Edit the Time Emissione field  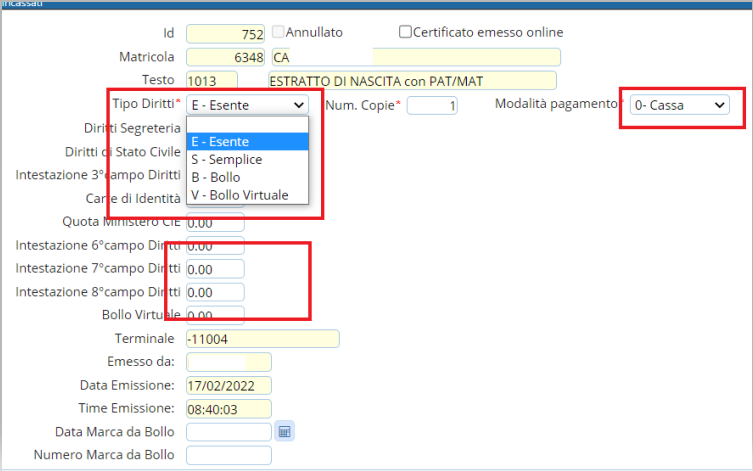click(x=228, y=408)
